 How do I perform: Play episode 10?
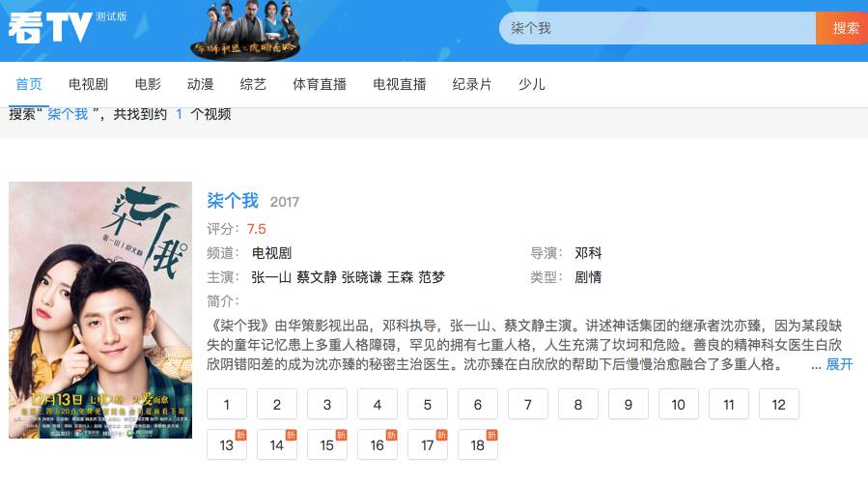pyautogui.click(x=678, y=404)
